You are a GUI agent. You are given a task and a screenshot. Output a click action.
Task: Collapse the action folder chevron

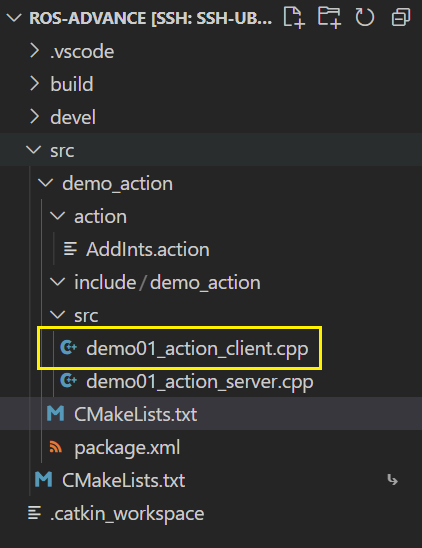point(58,216)
